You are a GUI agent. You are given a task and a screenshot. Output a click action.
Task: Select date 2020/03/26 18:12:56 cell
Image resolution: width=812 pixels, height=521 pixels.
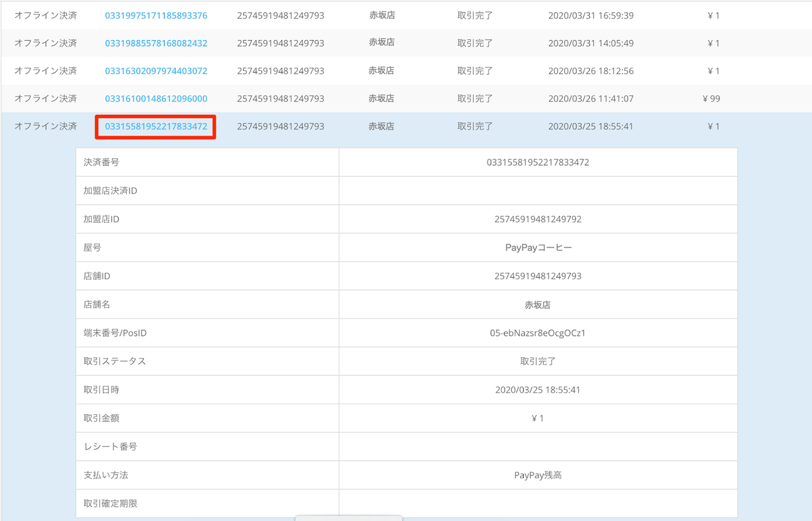click(591, 70)
